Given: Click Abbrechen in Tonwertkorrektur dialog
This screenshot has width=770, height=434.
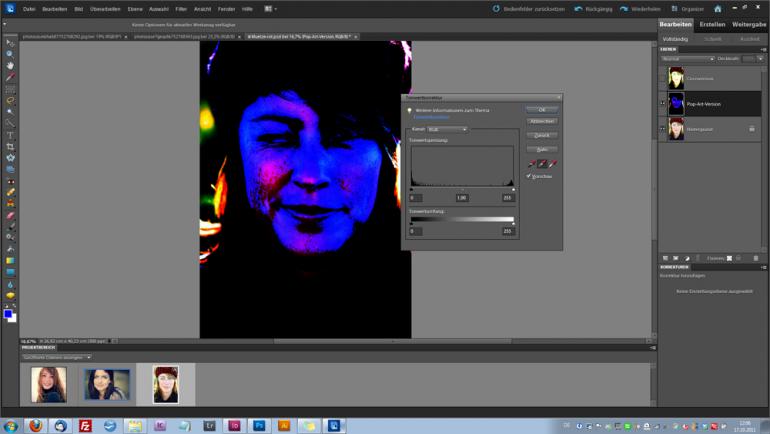Looking at the screenshot, I should [x=542, y=121].
